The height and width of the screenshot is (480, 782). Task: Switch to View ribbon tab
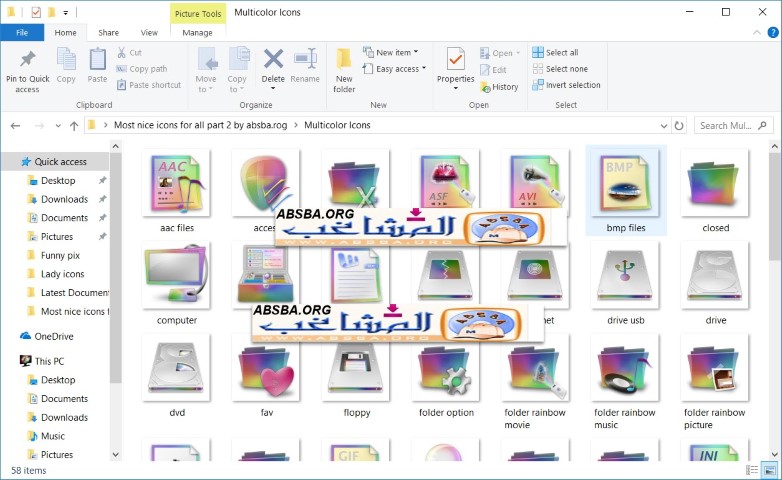click(x=149, y=32)
